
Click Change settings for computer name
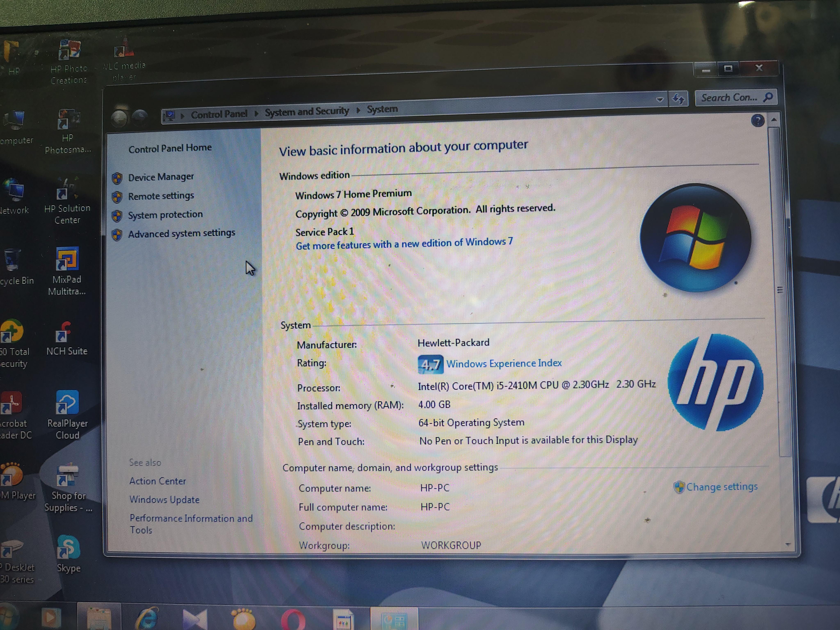point(721,487)
